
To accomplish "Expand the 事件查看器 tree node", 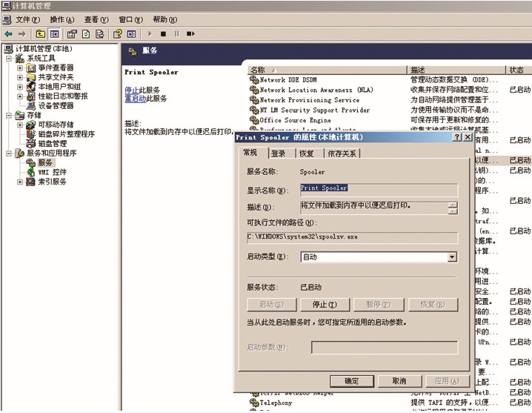I will pyautogui.click(x=20, y=68).
